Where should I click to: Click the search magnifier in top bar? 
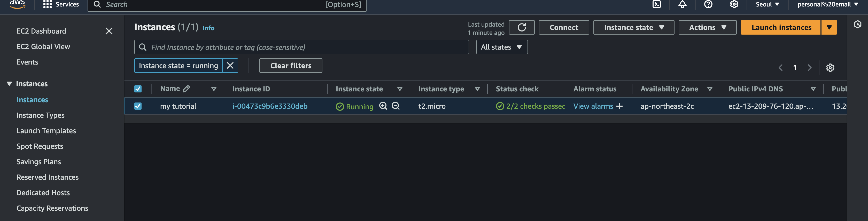[x=97, y=4]
